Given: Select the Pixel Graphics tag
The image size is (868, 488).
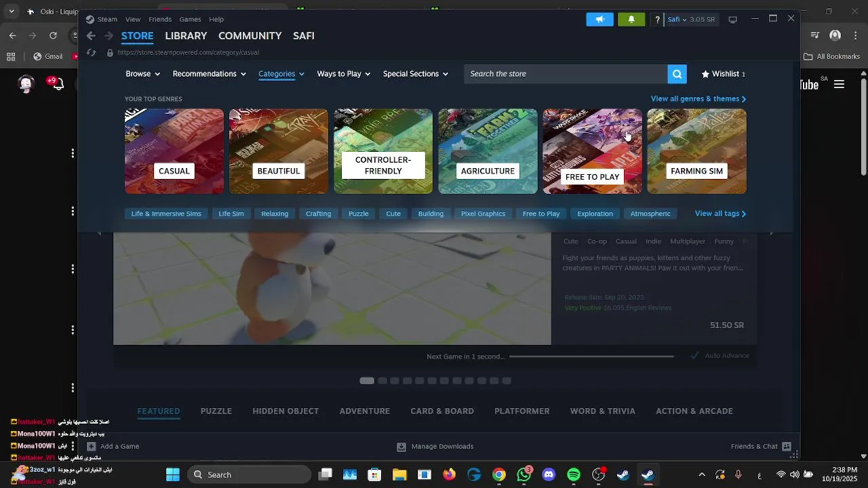Looking at the screenshot, I should [x=483, y=213].
